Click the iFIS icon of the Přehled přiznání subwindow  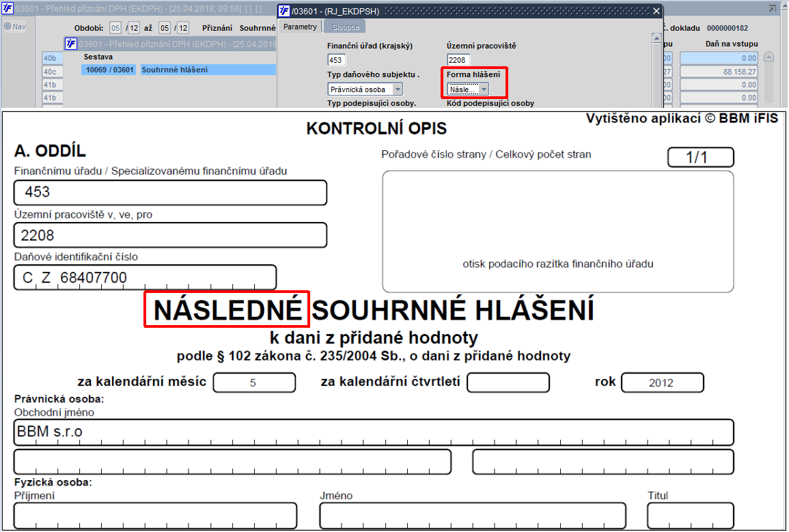(x=71, y=44)
